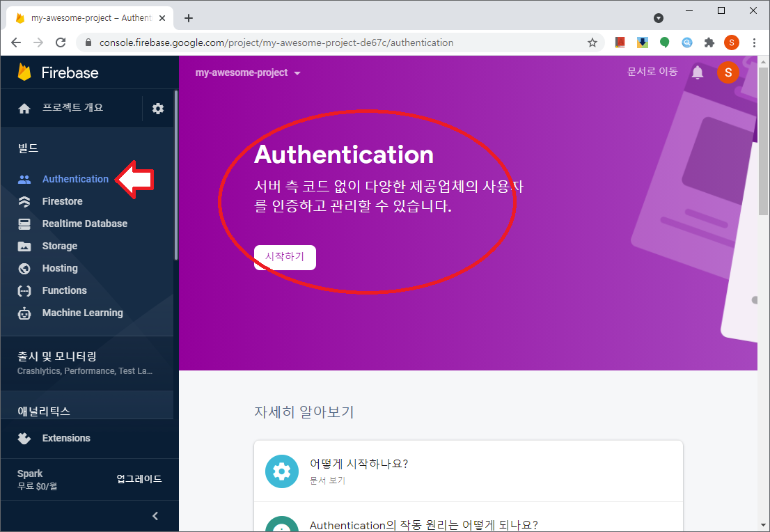Bookmark page with the star icon

[x=592, y=42]
